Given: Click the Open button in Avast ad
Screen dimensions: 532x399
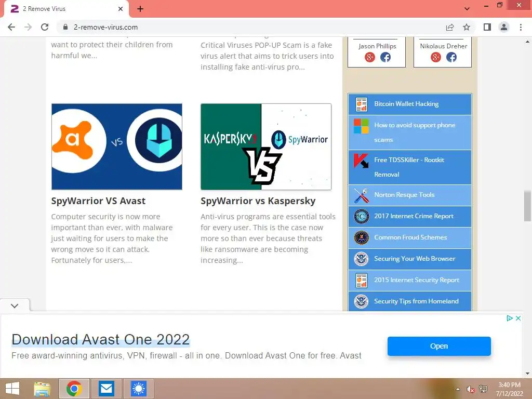Looking at the screenshot, I should 439,346.
